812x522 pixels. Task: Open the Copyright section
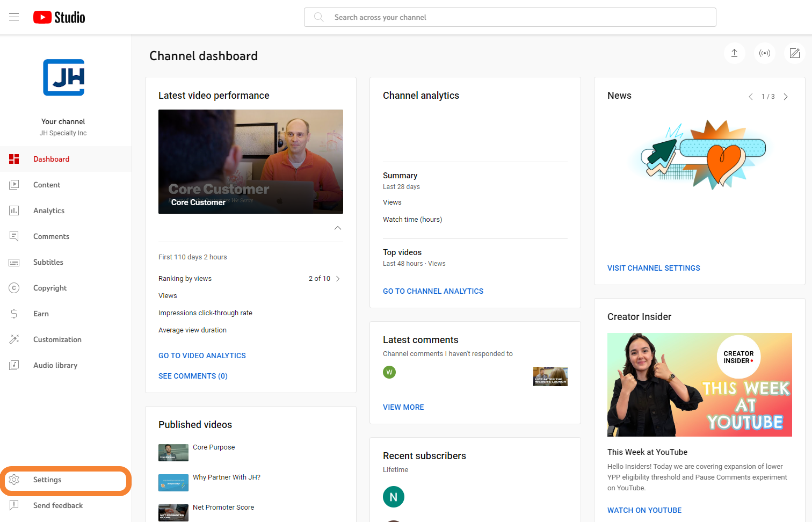[66, 288]
